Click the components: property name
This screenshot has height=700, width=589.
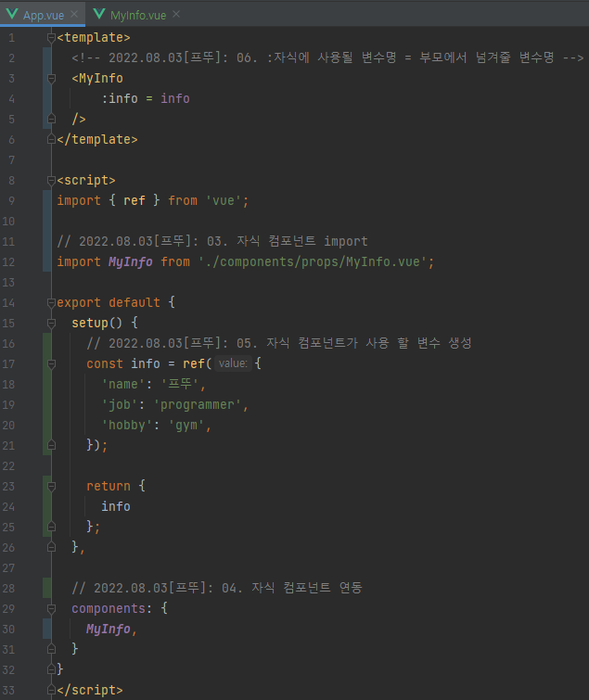click(x=109, y=608)
